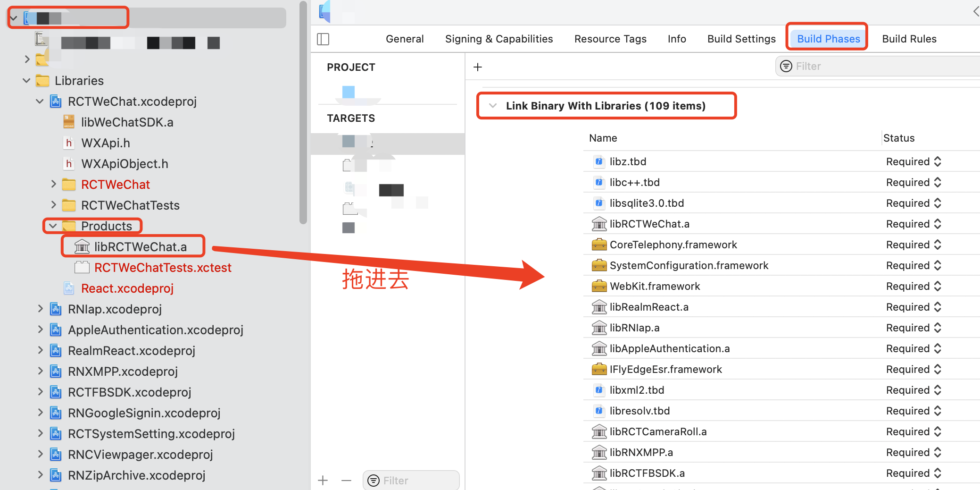Click the RNIap.xcodeproj project icon
This screenshot has width=980, height=490.
[56, 309]
